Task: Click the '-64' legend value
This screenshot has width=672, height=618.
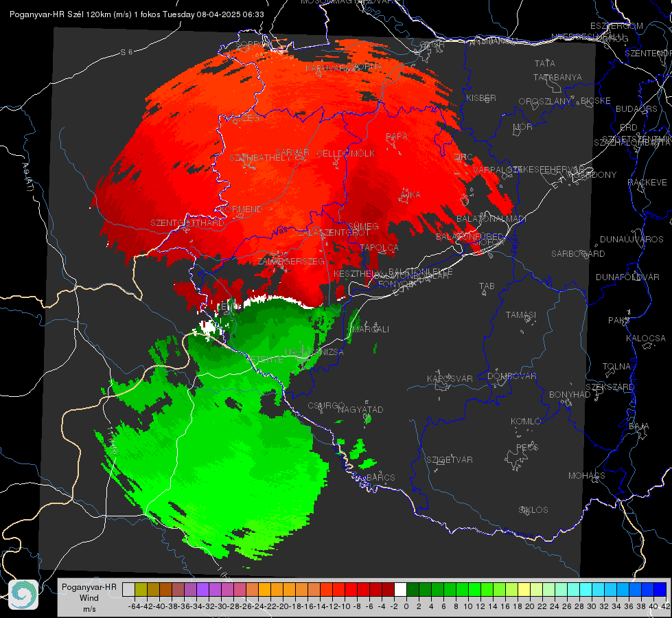Action: (134, 606)
